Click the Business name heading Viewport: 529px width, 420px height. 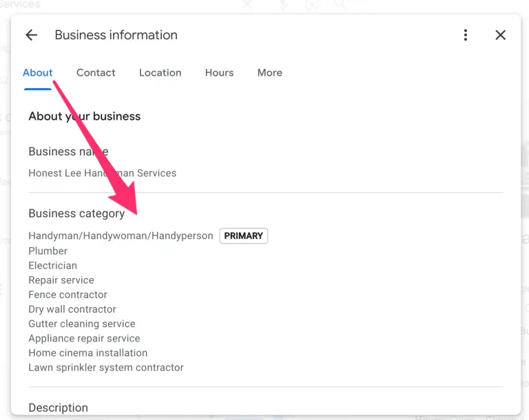tap(68, 151)
